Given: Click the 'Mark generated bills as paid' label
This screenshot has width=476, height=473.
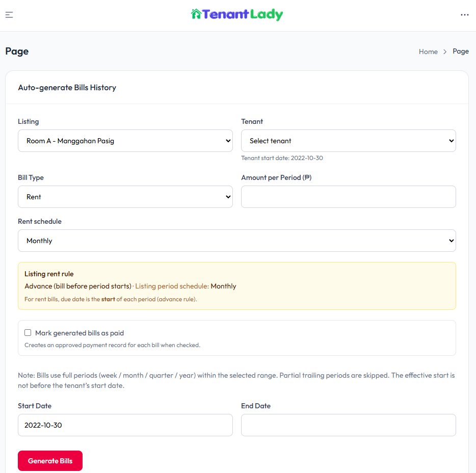Looking at the screenshot, I should pos(80,333).
